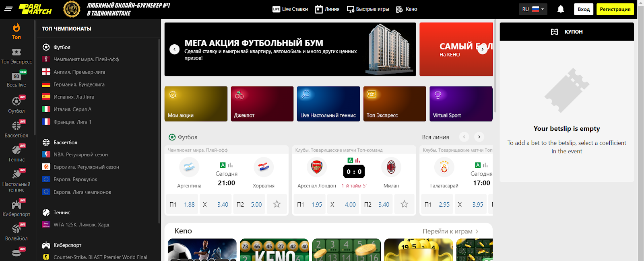Favorite the Аргентина vs Хорватия match star

click(x=277, y=204)
